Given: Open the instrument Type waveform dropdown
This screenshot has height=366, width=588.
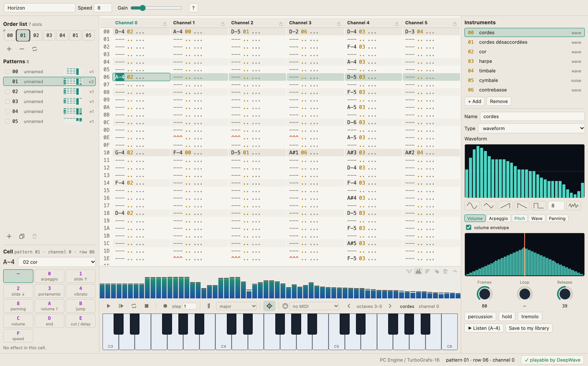Looking at the screenshot, I should [531, 128].
